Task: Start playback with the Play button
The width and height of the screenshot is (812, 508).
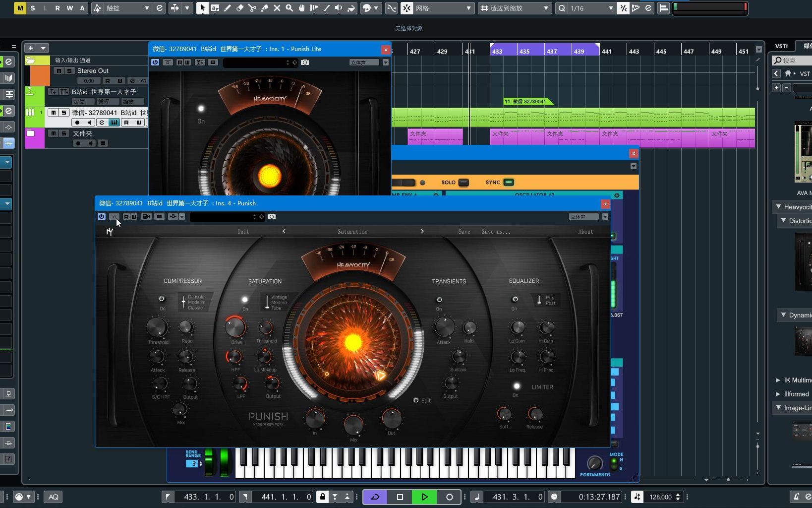Action: [x=424, y=497]
